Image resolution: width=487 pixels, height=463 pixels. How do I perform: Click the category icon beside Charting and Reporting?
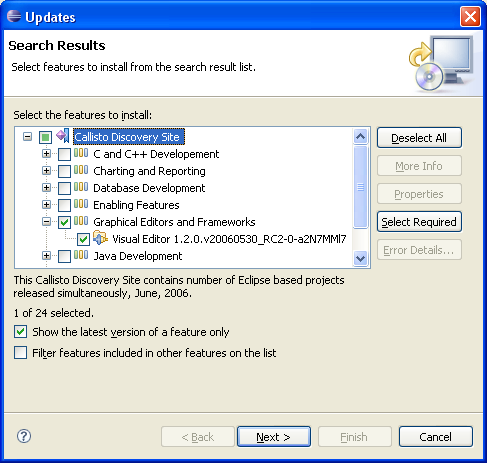click(81, 170)
